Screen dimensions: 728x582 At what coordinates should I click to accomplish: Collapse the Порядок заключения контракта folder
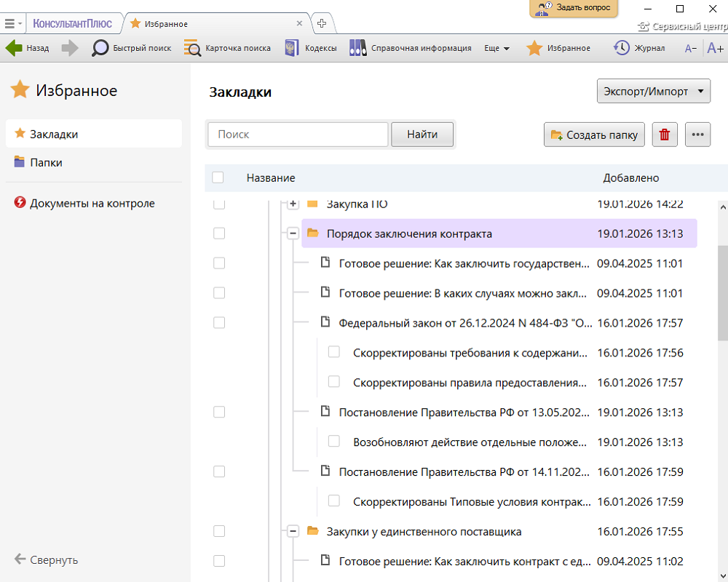pos(293,234)
